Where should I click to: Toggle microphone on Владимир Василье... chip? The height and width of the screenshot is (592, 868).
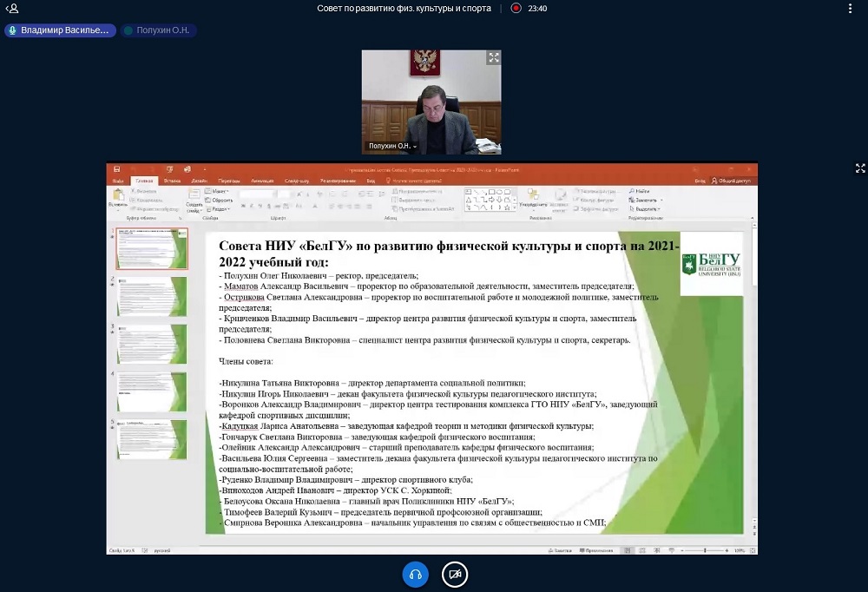(12, 30)
